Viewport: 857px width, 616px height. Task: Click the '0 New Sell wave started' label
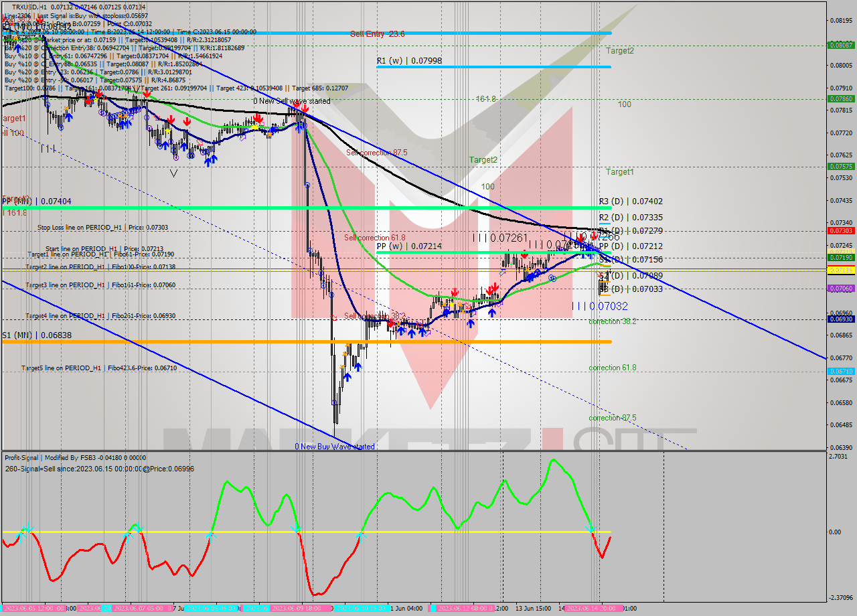291,101
